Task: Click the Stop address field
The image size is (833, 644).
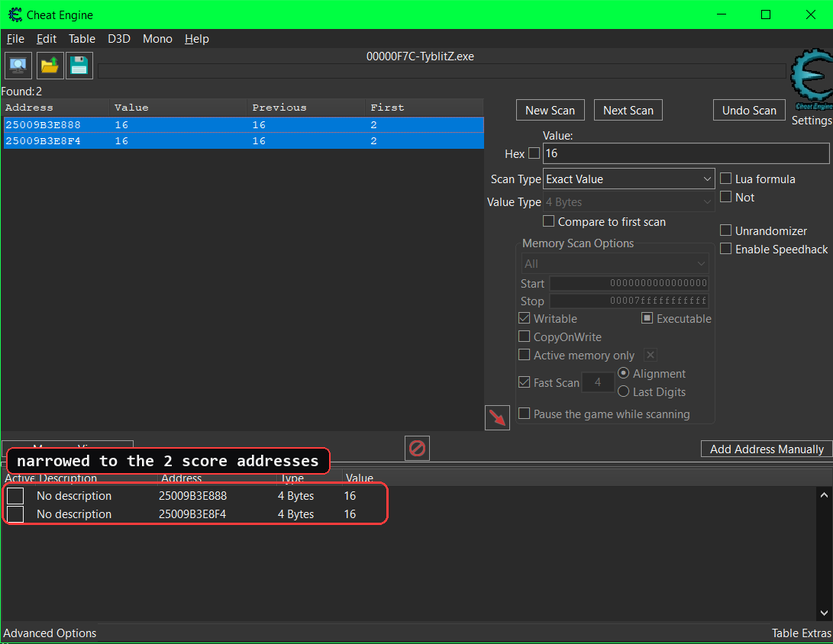Action: point(629,301)
